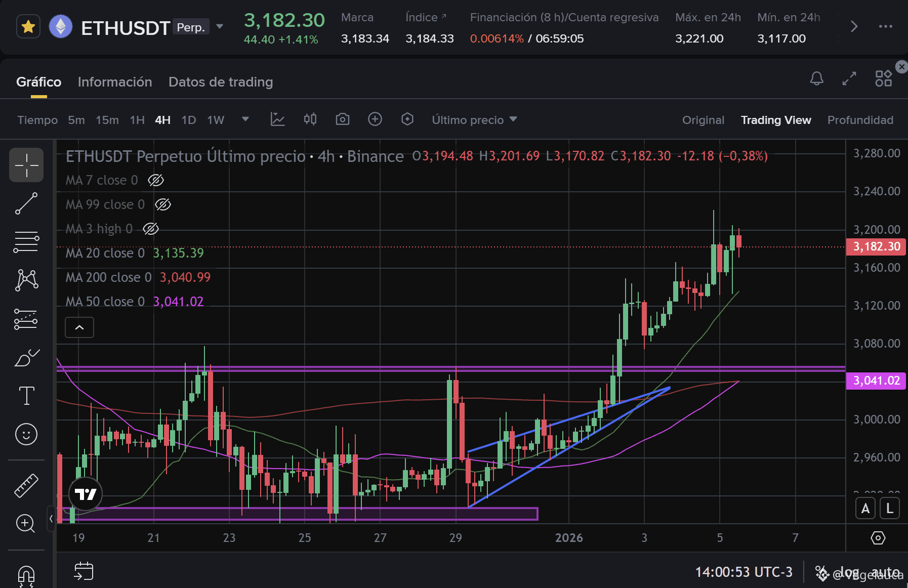
Task: Toggle the L logarithmic scale button
Action: pos(890,509)
